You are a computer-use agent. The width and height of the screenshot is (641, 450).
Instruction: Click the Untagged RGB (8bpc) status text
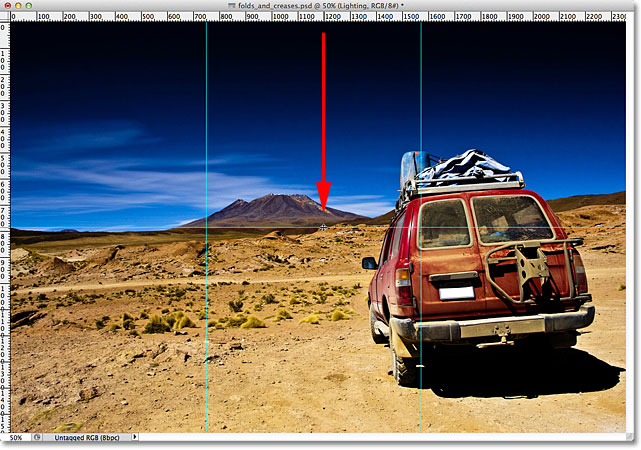[87, 437]
